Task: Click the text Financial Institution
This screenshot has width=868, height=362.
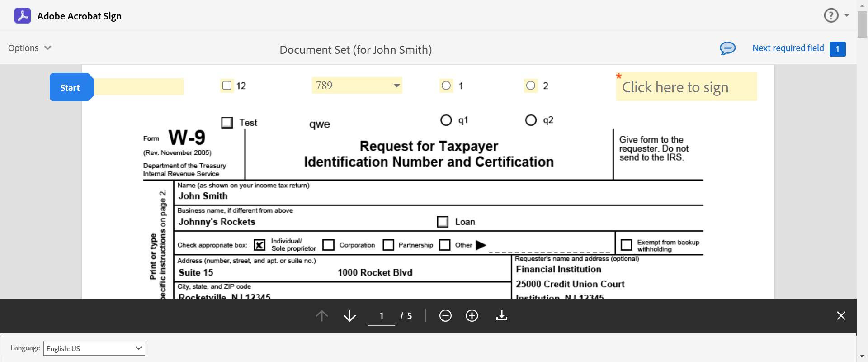Action: 559,269
